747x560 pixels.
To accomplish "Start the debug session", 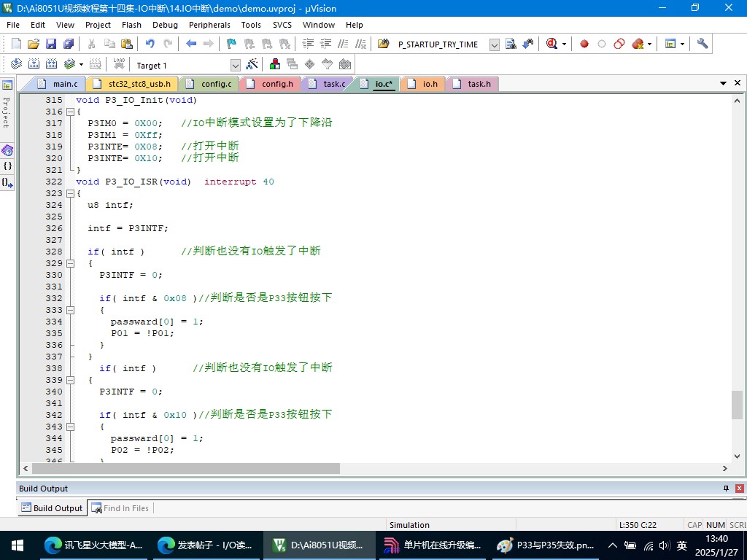I will pyautogui.click(x=551, y=44).
